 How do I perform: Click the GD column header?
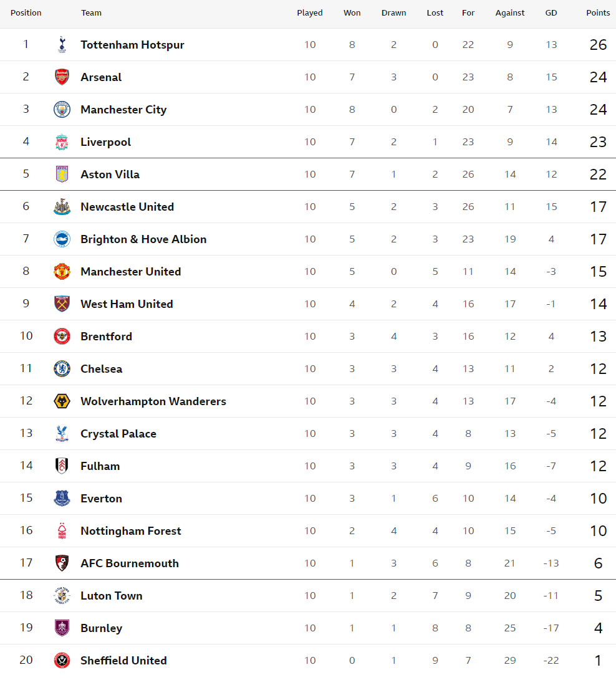tap(551, 13)
